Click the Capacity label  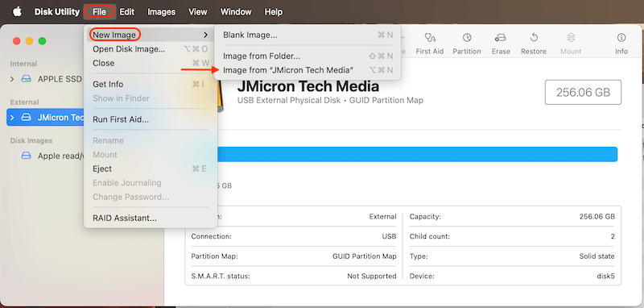(x=425, y=217)
